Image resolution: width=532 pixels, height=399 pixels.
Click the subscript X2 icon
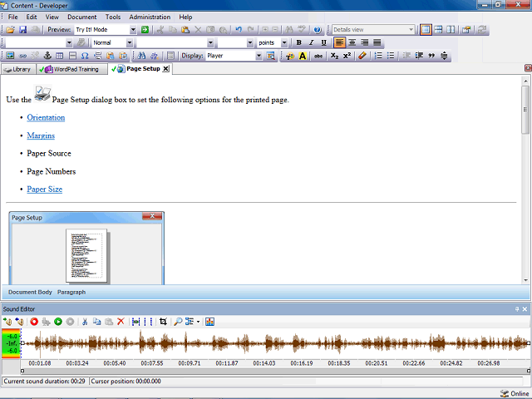click(x=334, y=56)
